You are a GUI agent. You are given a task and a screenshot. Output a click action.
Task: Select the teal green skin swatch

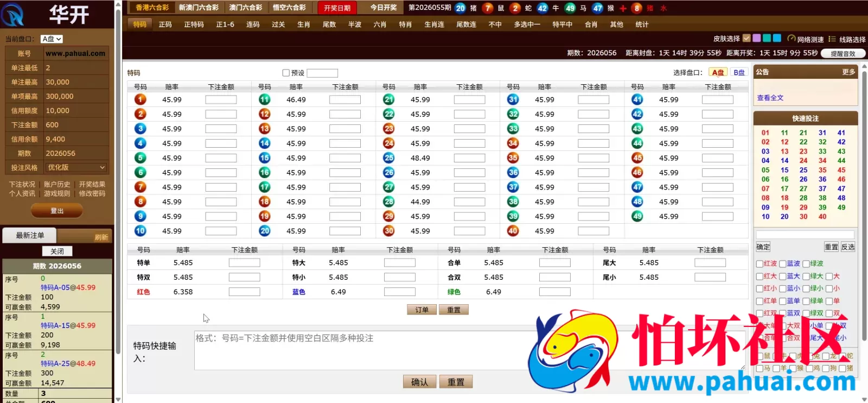coord(767,38)
